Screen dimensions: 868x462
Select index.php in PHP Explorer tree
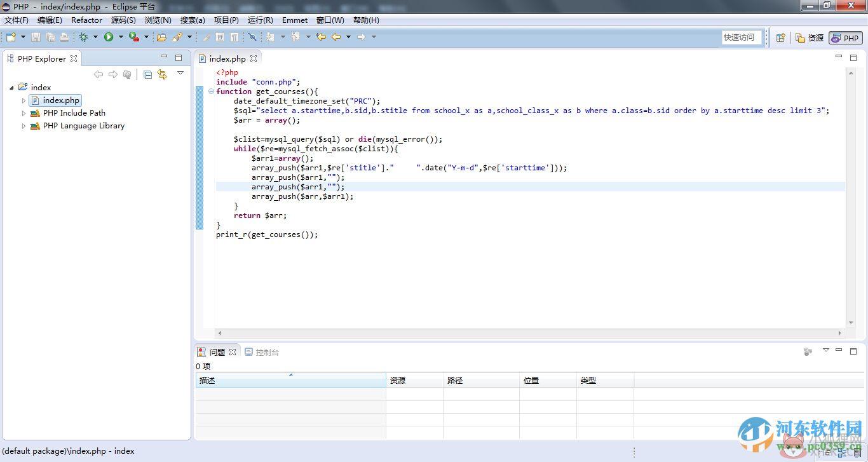pyautogui.click(x=55, y=100)
